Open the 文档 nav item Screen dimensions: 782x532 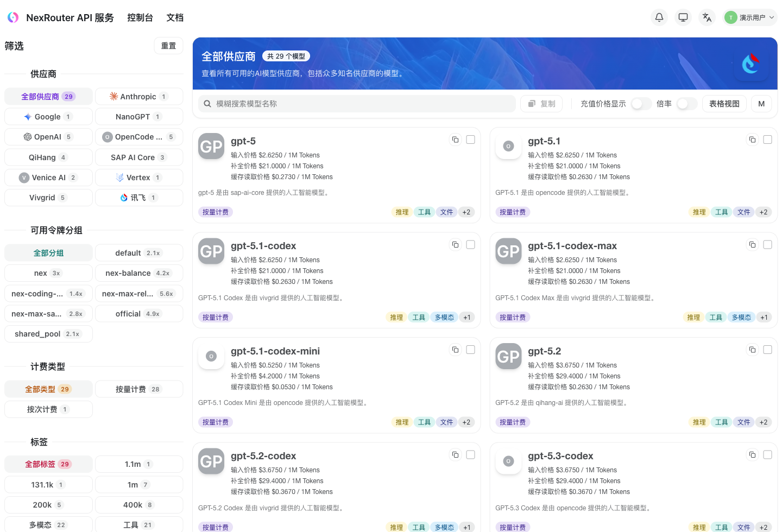tap(175, 17)
